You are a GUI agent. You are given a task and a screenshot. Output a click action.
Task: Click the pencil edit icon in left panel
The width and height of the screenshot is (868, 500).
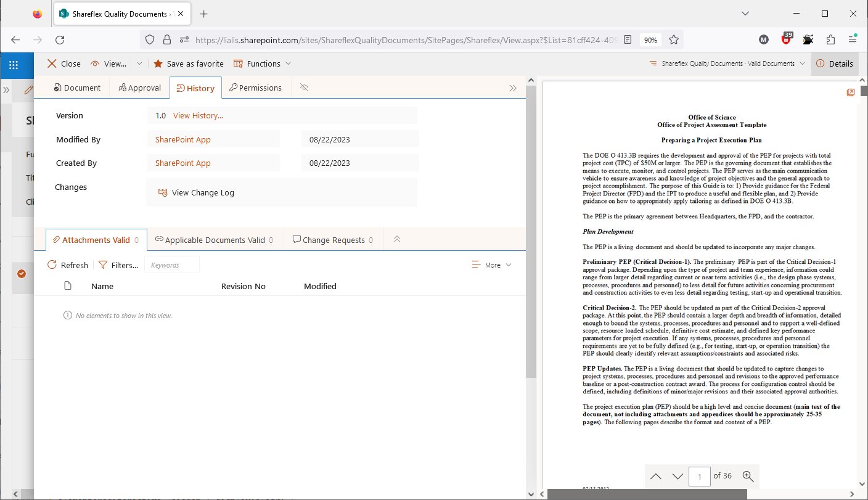[28, 89]
